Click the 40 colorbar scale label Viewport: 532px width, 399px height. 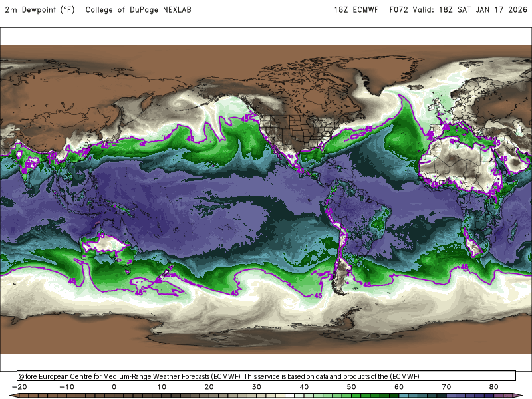(x=304, y=387)
